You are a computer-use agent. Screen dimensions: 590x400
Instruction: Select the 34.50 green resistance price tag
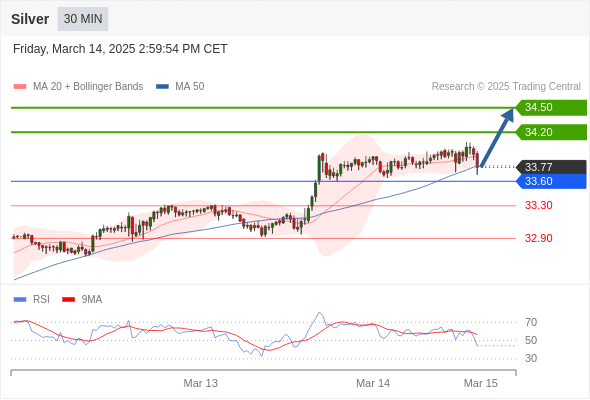pyautogui.click(x=551, y=107)
